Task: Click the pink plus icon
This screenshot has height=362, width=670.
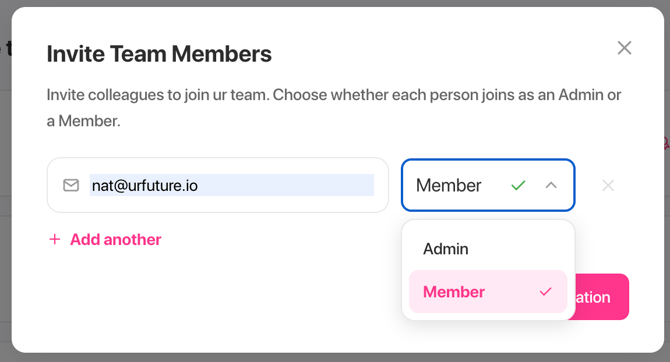Action: [55, 239]
